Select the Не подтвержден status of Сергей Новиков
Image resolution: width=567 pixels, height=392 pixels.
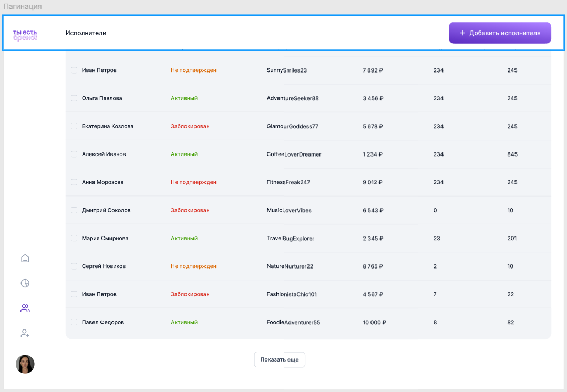pyautogui.click(x=193, y=266)
